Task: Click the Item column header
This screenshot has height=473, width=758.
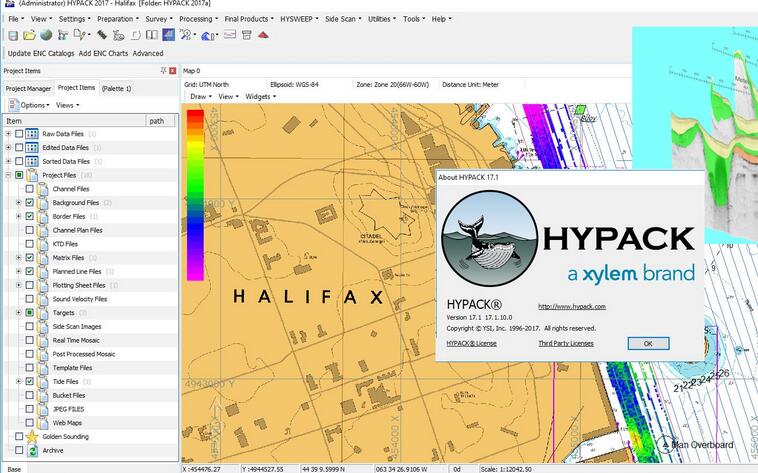Action: click(x=74, y=121)
